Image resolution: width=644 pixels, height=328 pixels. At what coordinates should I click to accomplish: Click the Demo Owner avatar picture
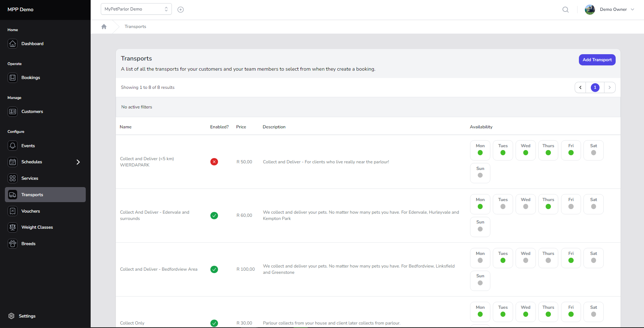590,9
